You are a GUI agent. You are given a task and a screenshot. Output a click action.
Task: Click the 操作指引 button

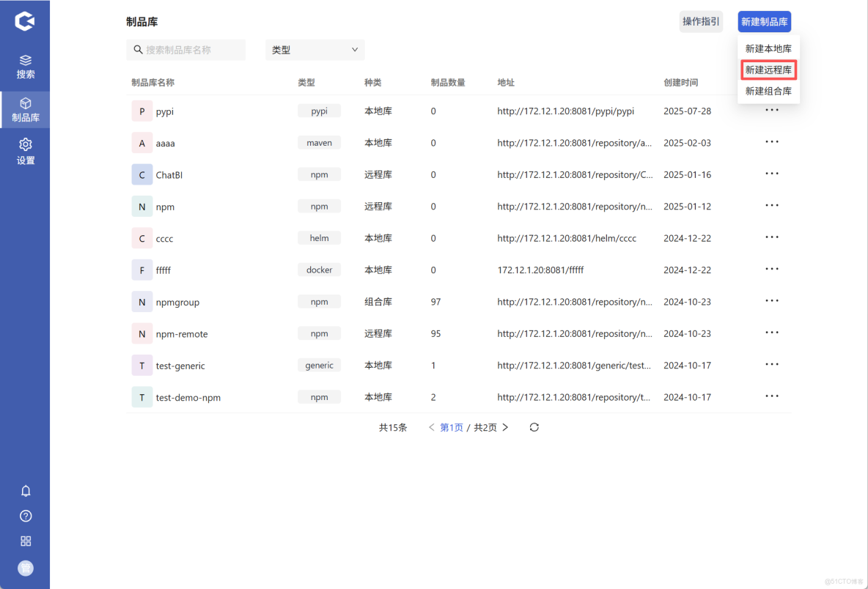(700, 21)
